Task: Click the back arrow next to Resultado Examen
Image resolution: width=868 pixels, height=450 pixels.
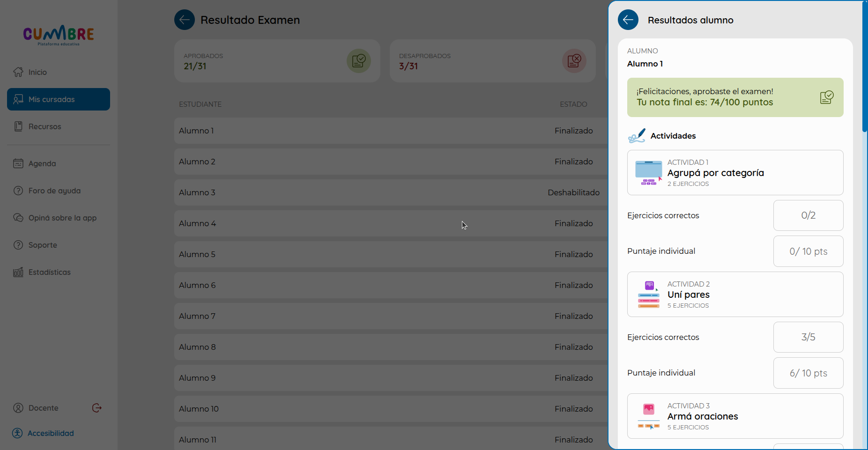Action: click(185, 20)
